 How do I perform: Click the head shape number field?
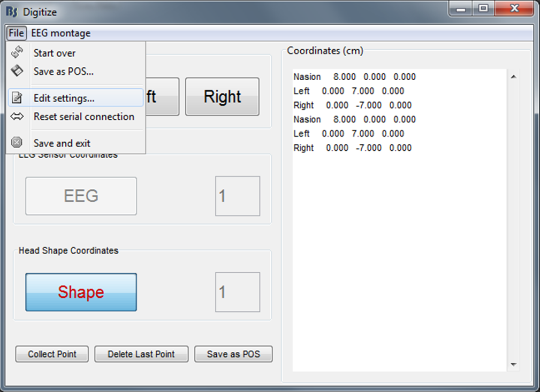pyautogui.click(x=238, y=292)
